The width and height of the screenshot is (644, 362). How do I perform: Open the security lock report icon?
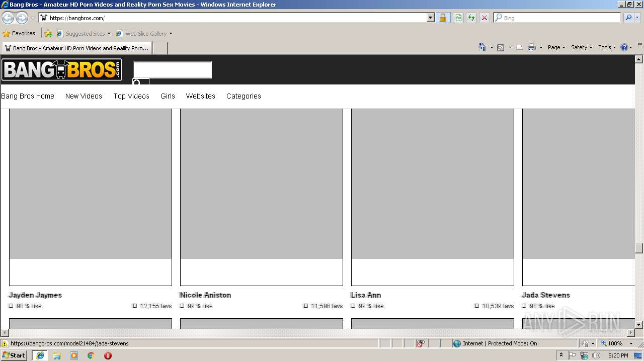coord(443,18)
